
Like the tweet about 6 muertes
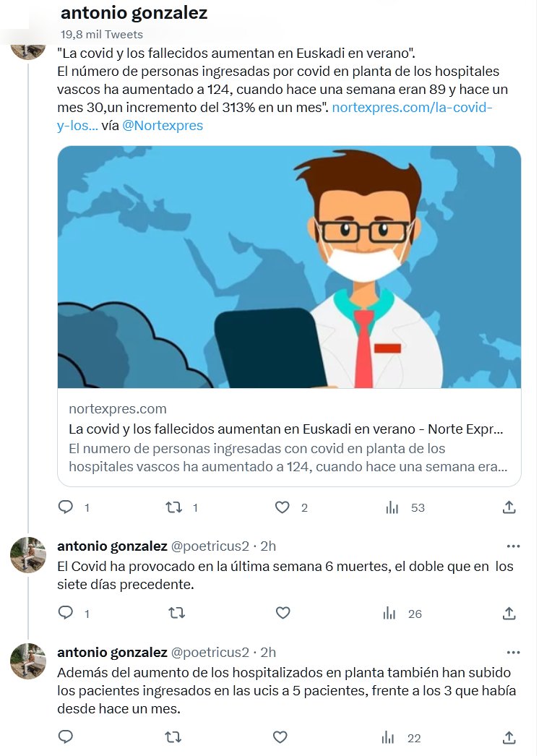click(283, 613)
